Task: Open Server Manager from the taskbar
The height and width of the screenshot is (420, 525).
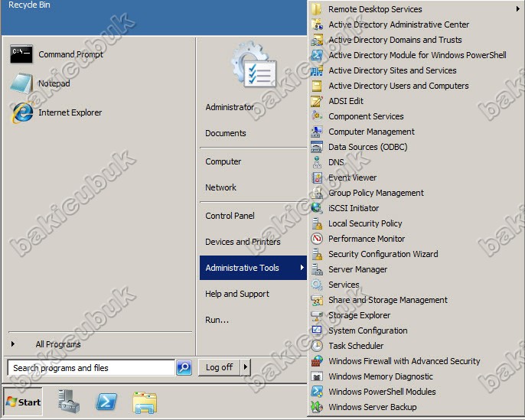Action: coord(69,402)
